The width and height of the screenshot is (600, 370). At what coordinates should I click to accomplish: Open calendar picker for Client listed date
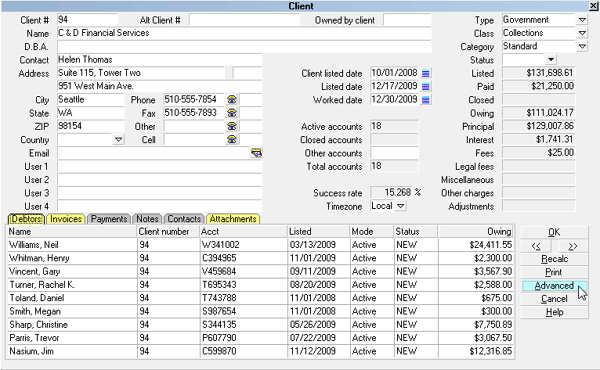[x=426, y=73]
